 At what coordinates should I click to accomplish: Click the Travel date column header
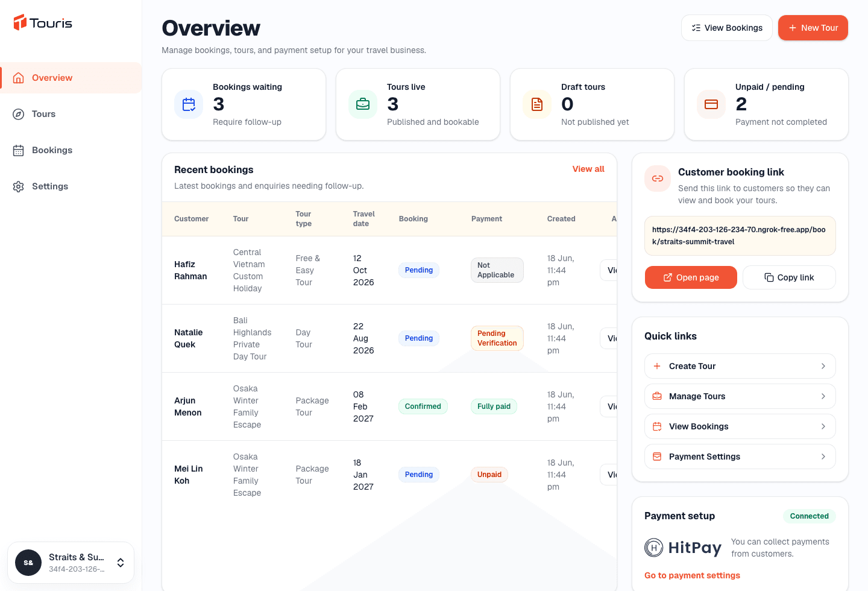coord(363,219)
